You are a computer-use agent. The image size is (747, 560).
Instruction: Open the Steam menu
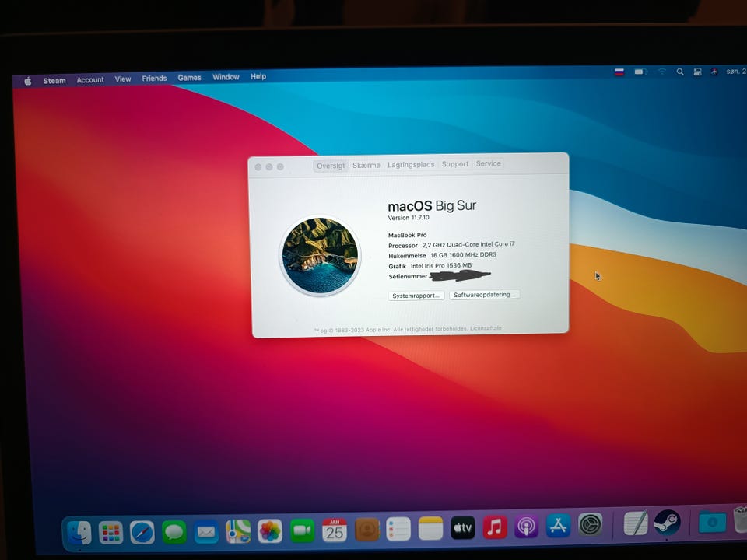[54, 81]
